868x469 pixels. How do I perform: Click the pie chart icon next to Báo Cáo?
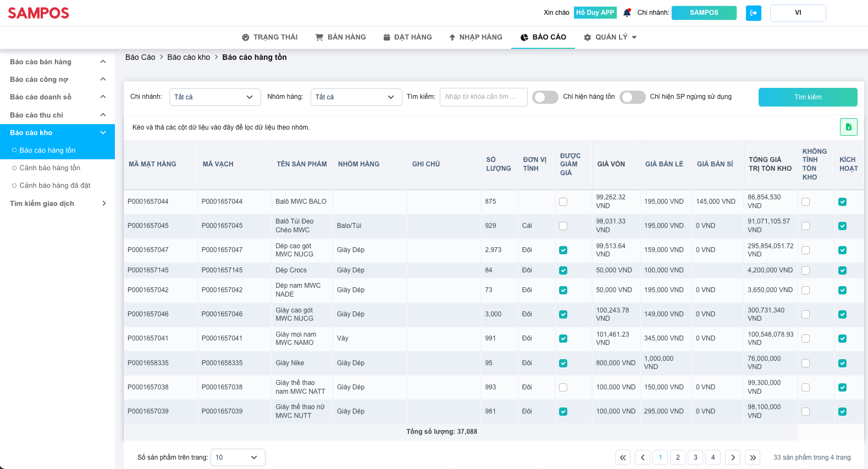click(524, 37)
